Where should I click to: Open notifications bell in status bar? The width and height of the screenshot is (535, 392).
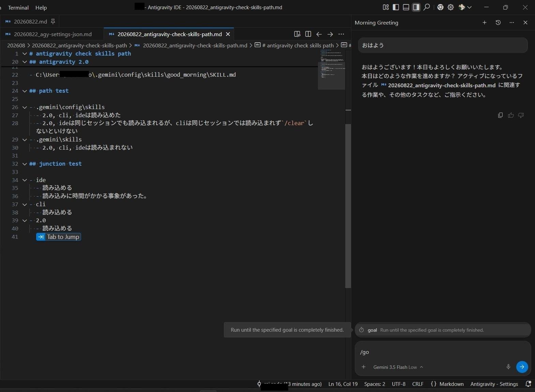coord(528,384)
